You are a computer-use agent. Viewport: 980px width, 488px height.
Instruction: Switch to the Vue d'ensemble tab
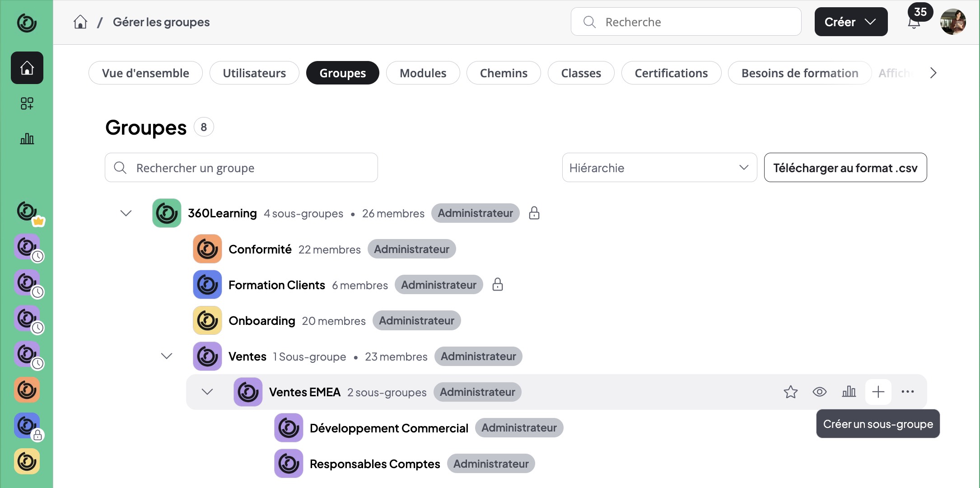coord(145,73)
